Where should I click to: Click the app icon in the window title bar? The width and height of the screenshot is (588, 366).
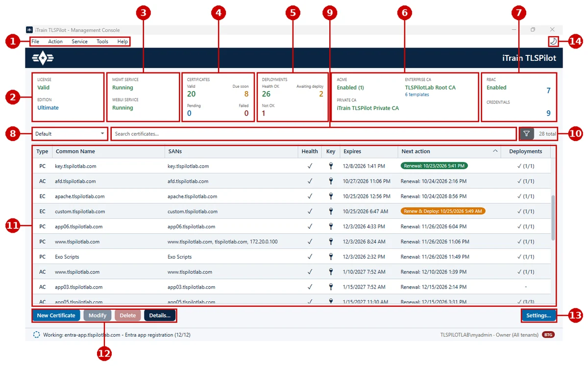tap(29, 30)
